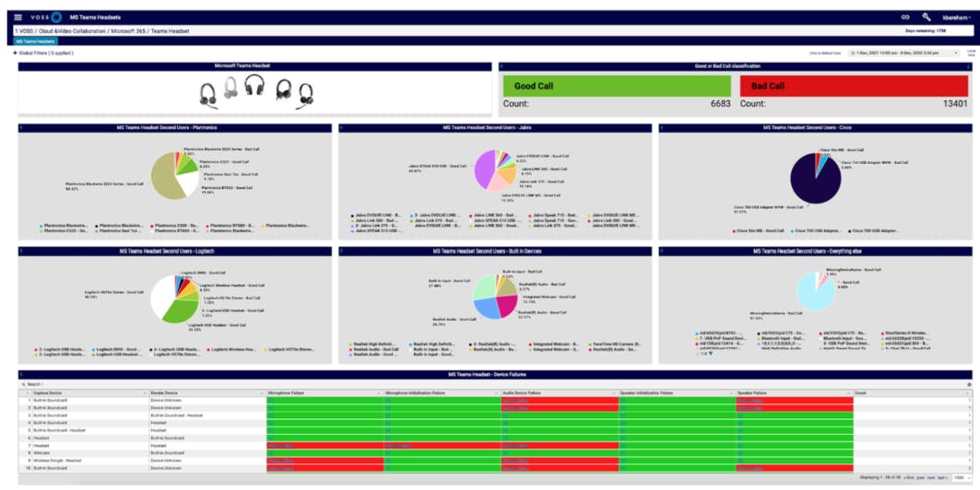
Task: Click the red Bad Call tile
Action: point(854,86)
